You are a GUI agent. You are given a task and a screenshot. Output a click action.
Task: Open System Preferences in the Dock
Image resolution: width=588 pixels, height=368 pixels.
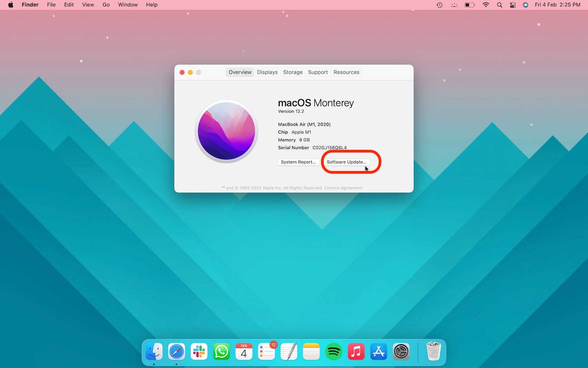(x=401, y=352)
